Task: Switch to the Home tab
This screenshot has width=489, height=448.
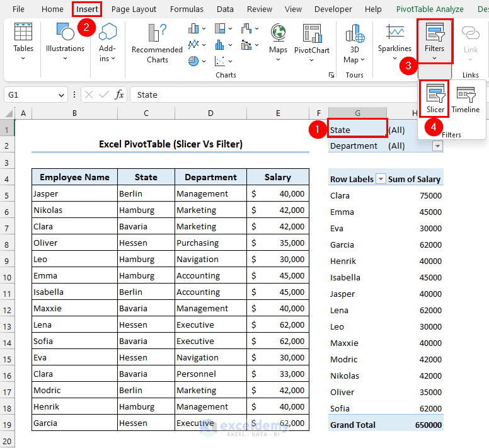Action: click(x=52, y=9)
